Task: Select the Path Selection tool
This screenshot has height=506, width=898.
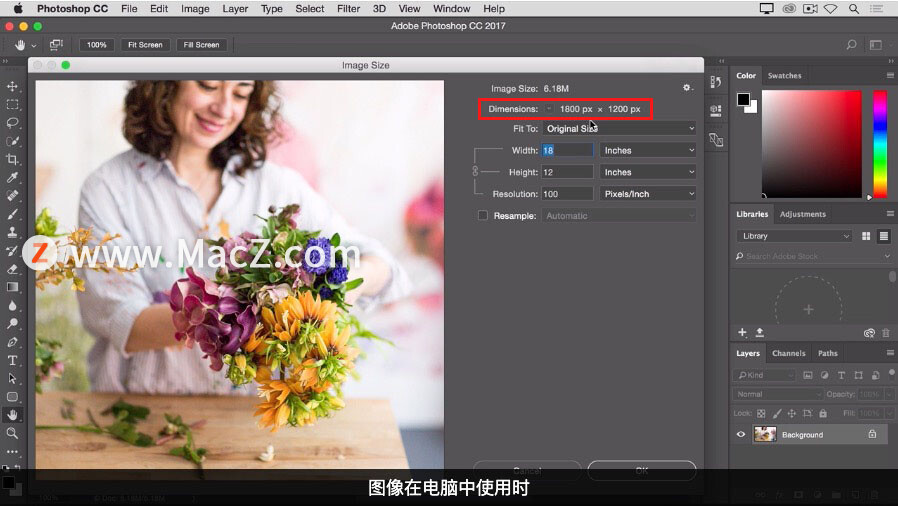Action: click(12, 379)
